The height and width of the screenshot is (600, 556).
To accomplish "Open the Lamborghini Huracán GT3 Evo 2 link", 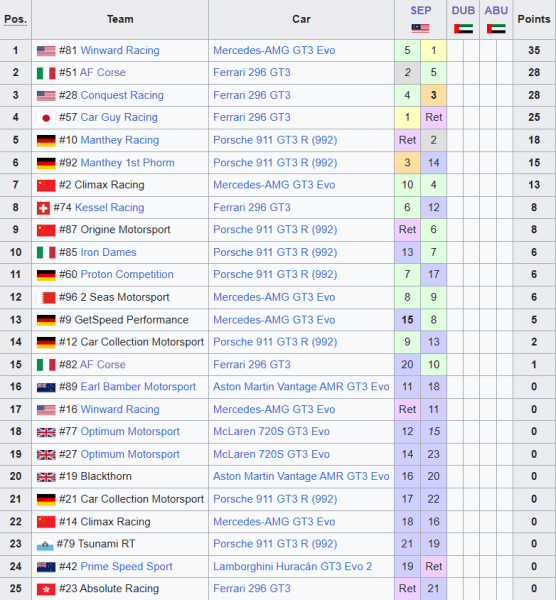I will tap(292, 566).
